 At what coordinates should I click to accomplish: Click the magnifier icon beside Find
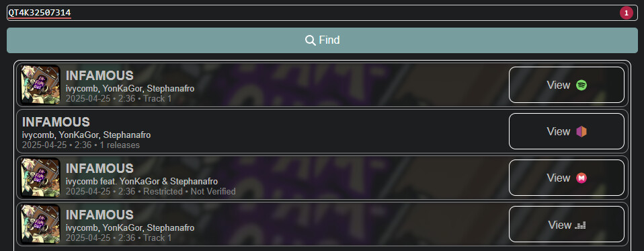click(x=310, y=40)
